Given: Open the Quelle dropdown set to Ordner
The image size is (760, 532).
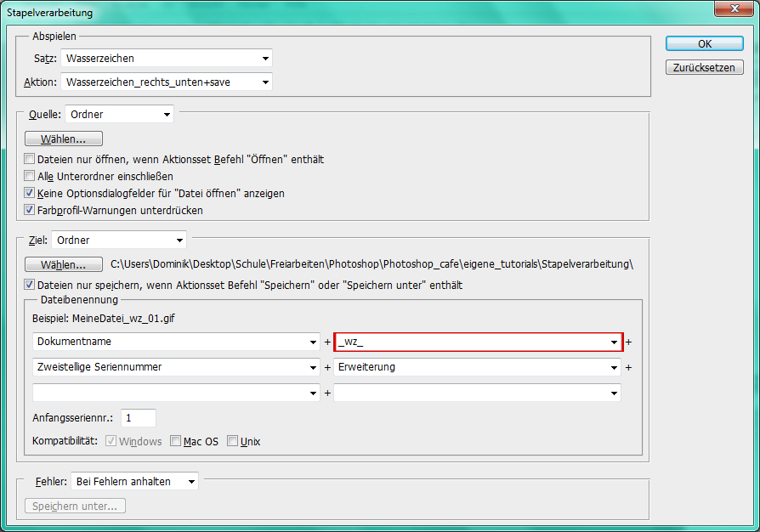Looking at the screenshot, I should (119, 115).
